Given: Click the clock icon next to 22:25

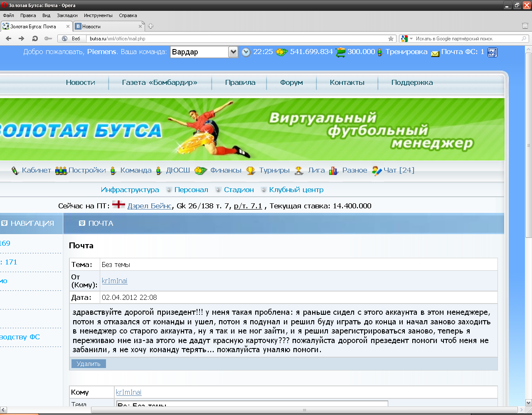Looking at the screenshot, I should pyautogui.click(x=246, y=52).
